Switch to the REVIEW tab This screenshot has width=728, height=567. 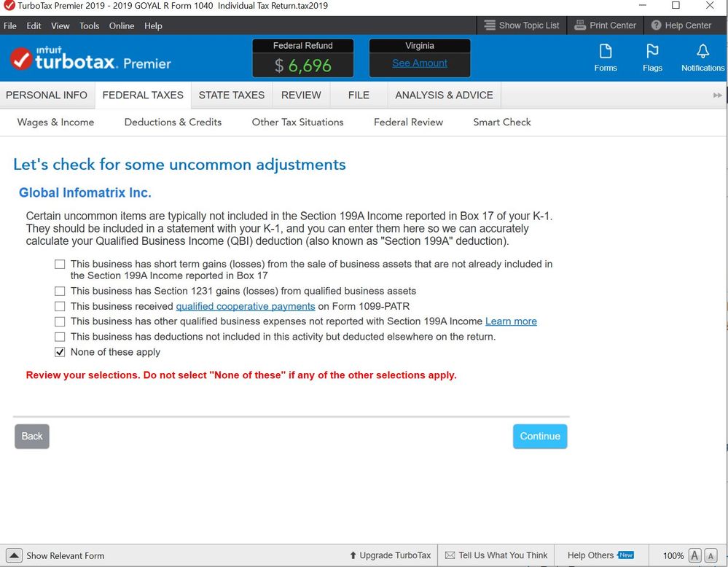click(301, 95)
